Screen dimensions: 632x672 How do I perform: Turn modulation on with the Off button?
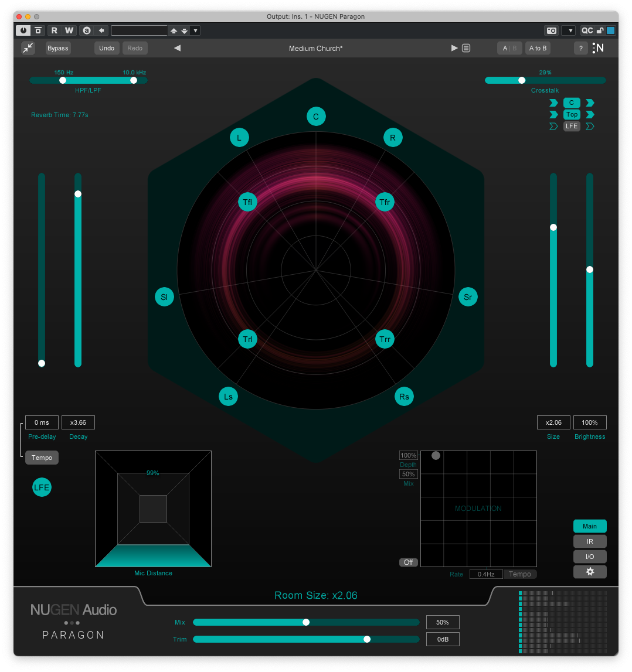point(408,562)
